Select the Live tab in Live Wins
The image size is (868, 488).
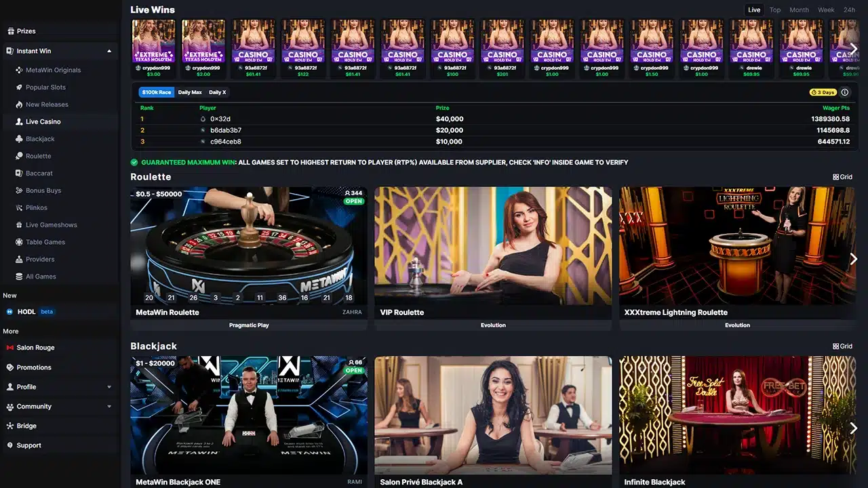tap(754, 9)
